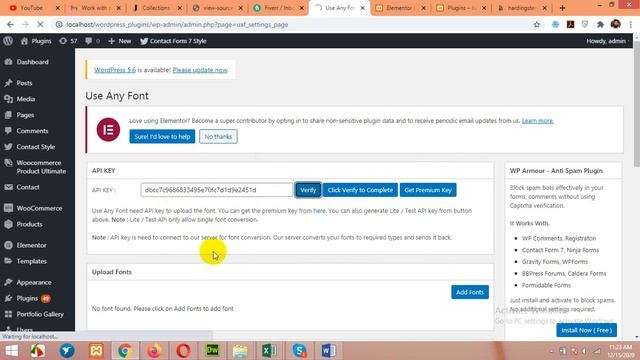640x360 pixels.
Task: Open Firefox from the taskbar
Action: [154, 351]
